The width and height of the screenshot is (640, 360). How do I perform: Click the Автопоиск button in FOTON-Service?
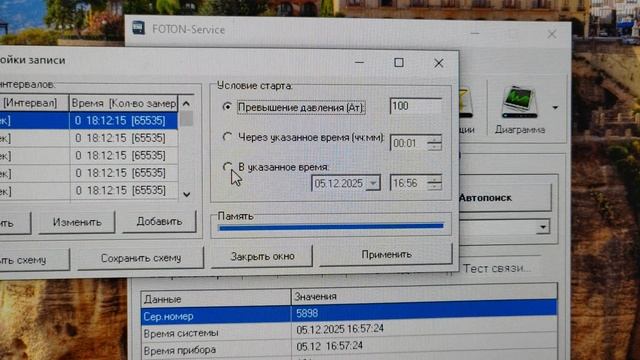[x=505, y=198]
